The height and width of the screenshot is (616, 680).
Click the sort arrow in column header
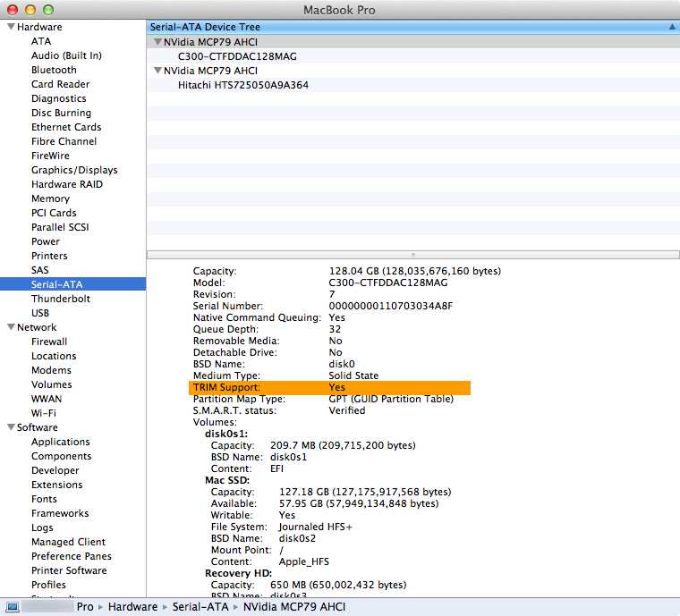pyautogui.click(x=671, y=27)
